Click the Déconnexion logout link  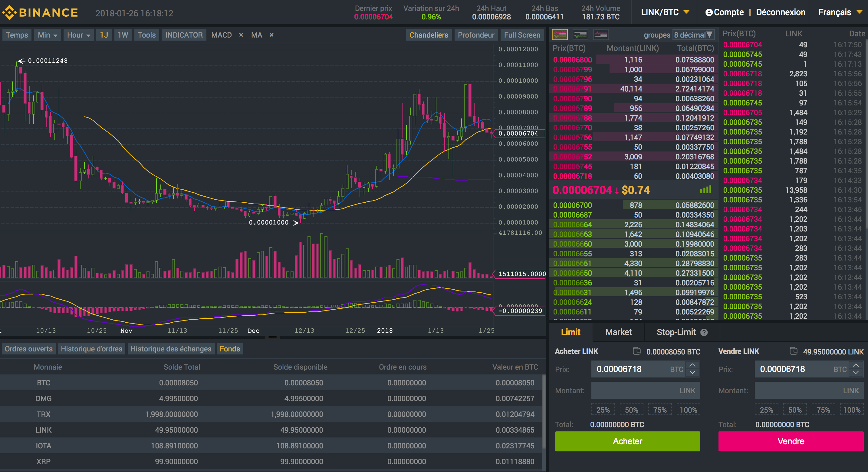tap(781, 12)
